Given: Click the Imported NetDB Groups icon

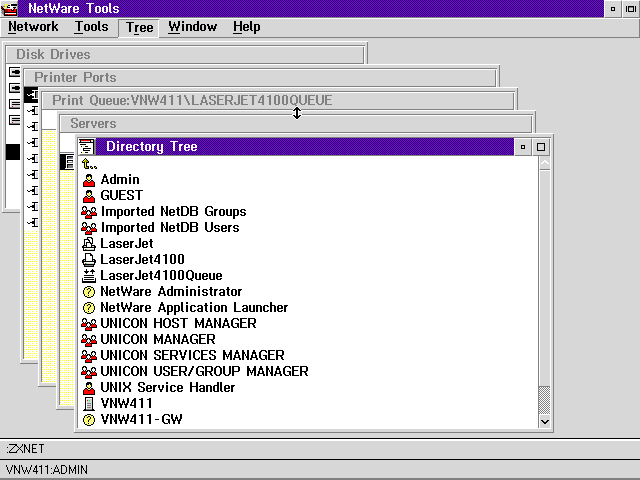Looking at the screenshot, I should point(89,211).
